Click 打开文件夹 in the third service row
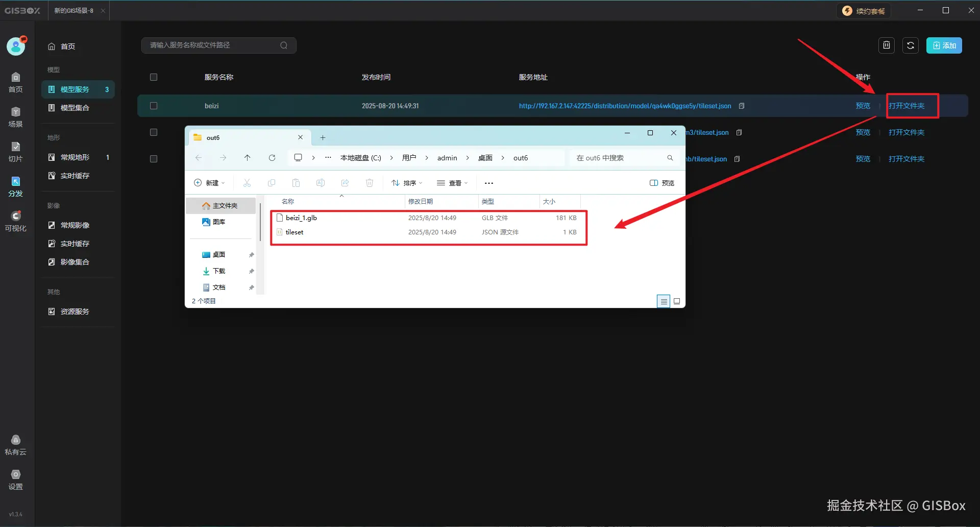This screenshot has height=527, width=980. pyautogui.click(x=906, y=159)
